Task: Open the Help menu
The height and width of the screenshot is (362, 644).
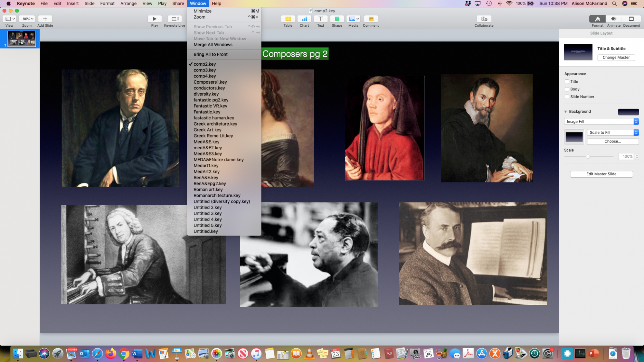Action: coord(216,4)
